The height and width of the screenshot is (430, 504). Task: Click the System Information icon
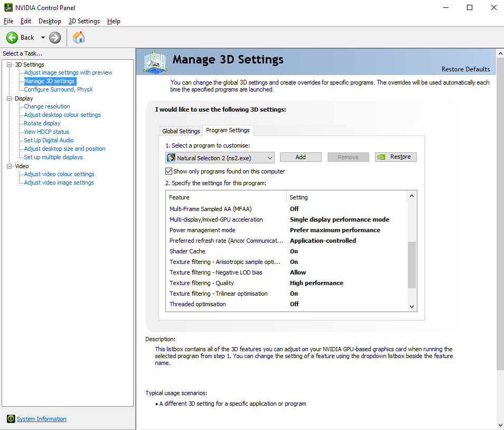[11, 419]
